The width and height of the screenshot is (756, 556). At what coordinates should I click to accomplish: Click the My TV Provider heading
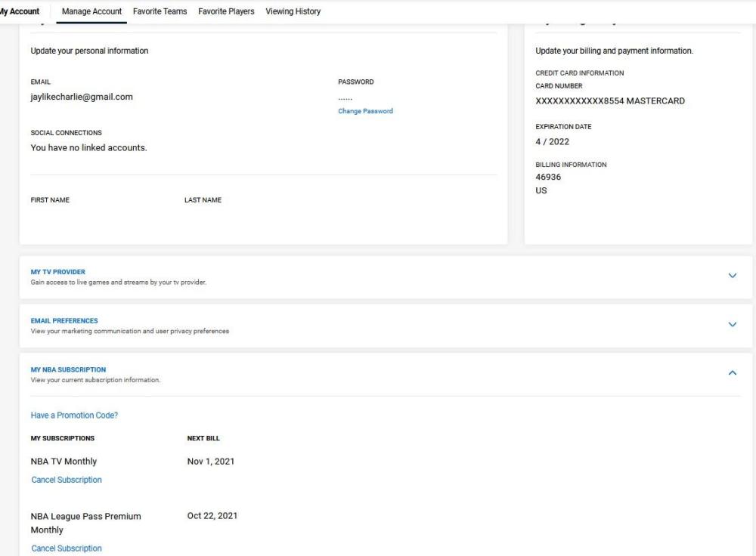coord(58,272)
